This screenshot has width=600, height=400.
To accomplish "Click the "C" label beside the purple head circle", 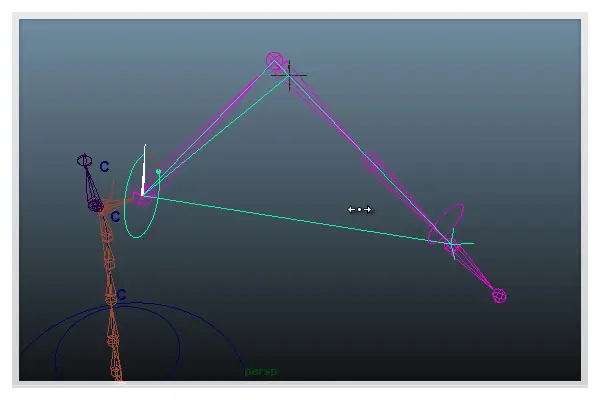I will point(104,167).
